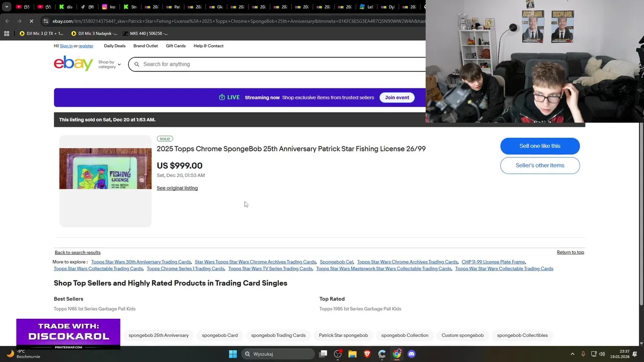The width and height of the screenshot is (644, 362).
Task: Click See original listing link
Action: [x=177, y=188]
